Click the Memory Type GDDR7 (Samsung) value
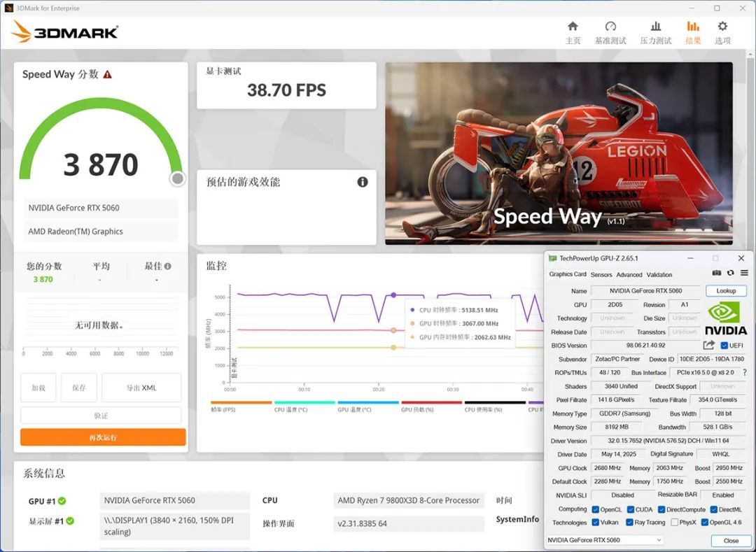 (x=624, y=413)
